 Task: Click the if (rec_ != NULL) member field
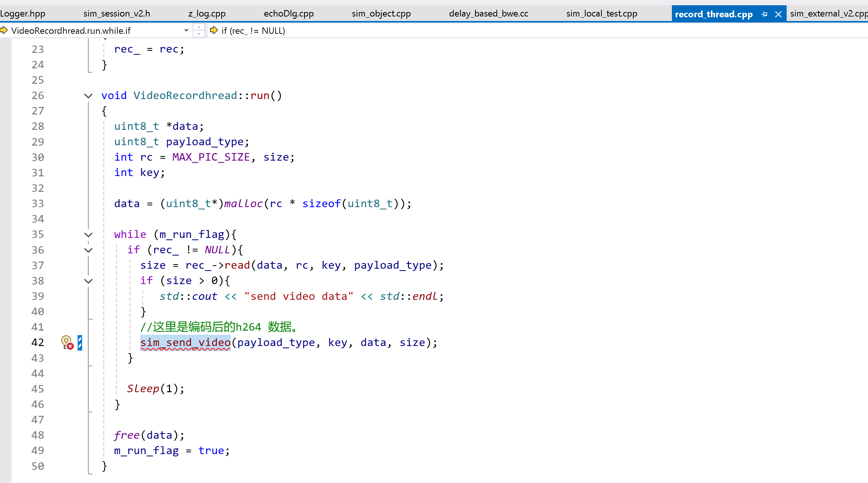pyautogui.click(x=253, y=31)
